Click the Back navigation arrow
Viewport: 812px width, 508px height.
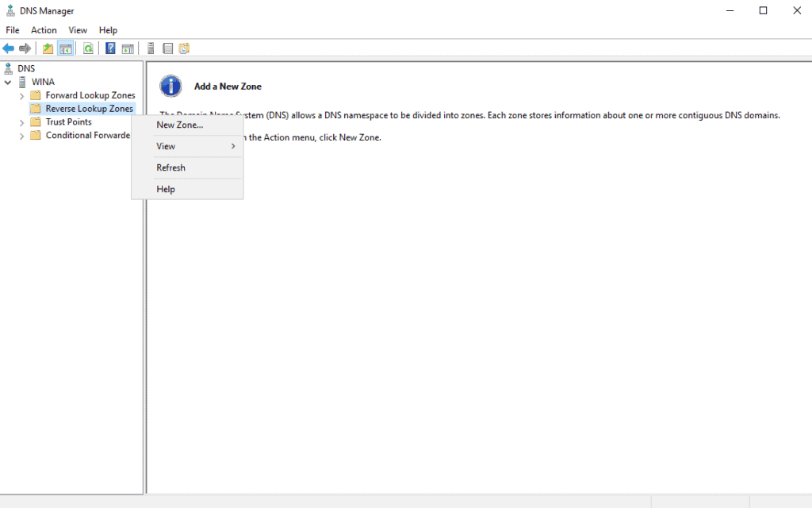(8, 48)
